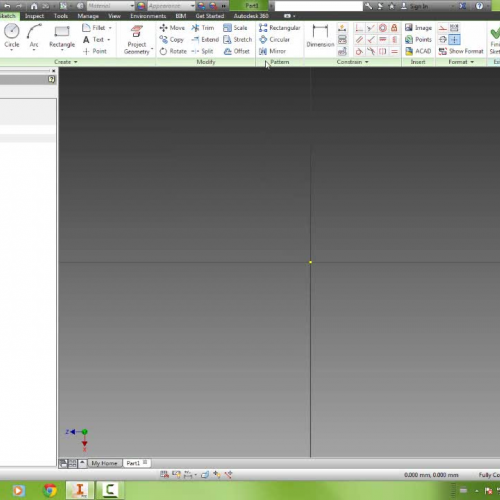This screenshot has width=500, height=500.
Task: Apply the Perpendicular constraint
Action: [371, 40]
